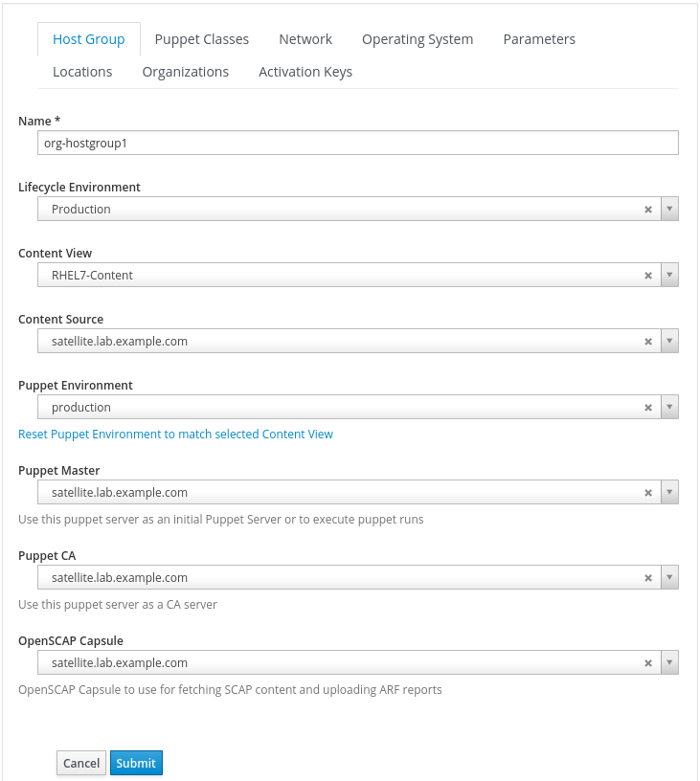The height and width of the screenshot is (781, 700).
Task: Clear the Content View selection
Action: [x=648, y=276]
